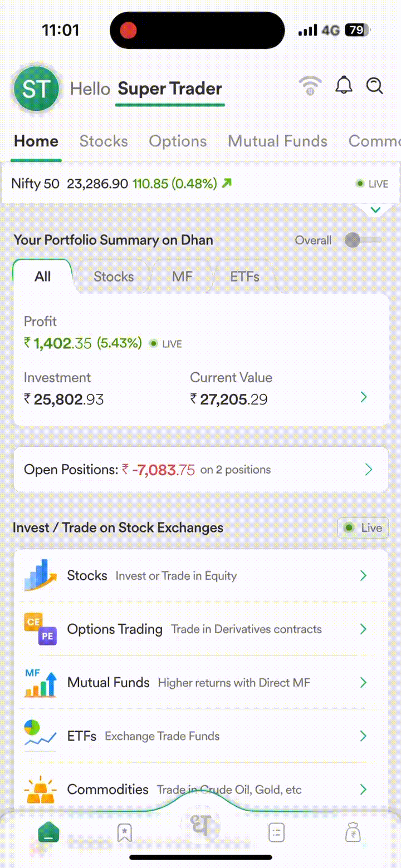This screenshot has height=868, width=401.
Task: Tap the Live exchange status badge
Action: [x=363, y=528]
